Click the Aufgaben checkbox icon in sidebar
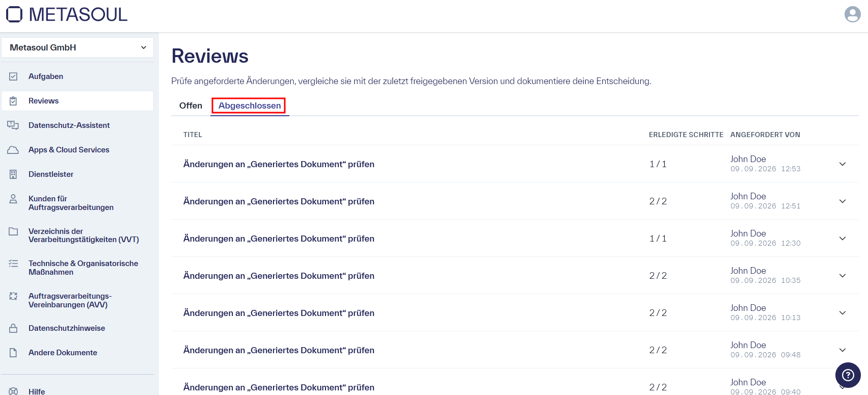The image size is (868, 395). point(13,76)
